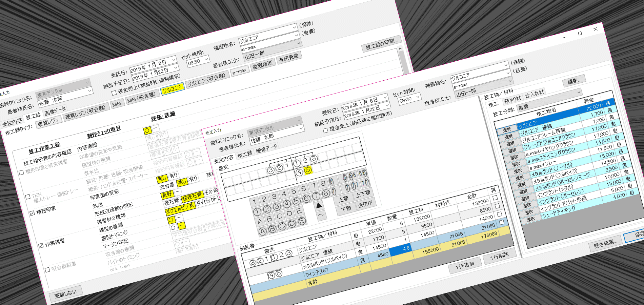This screenshot has width=644, height=305.
Task: Open the 預かり材 tab
Action: [512, 100]
